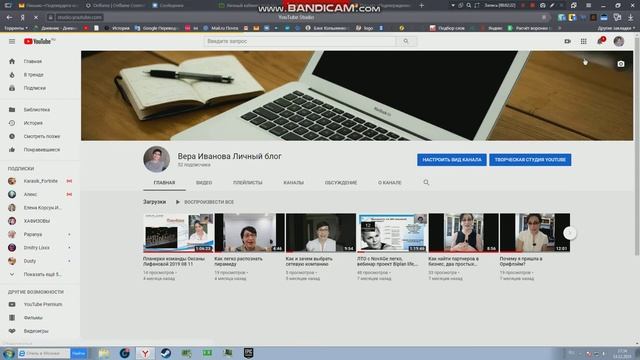Open ЛТО с NovAGe video thumbnail
The height and width of the screenshot is (360, 640).
pos(392,233)
